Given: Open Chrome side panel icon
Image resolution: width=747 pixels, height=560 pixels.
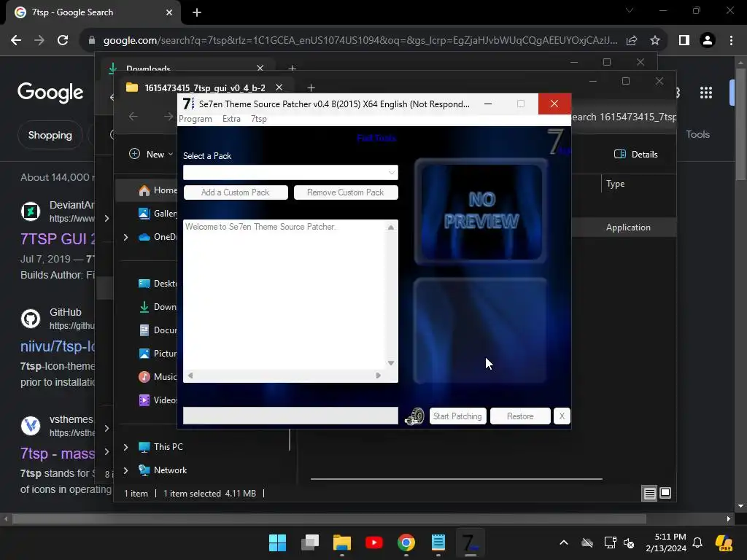Looking at the screenshot, I should (x=684, y=40).
